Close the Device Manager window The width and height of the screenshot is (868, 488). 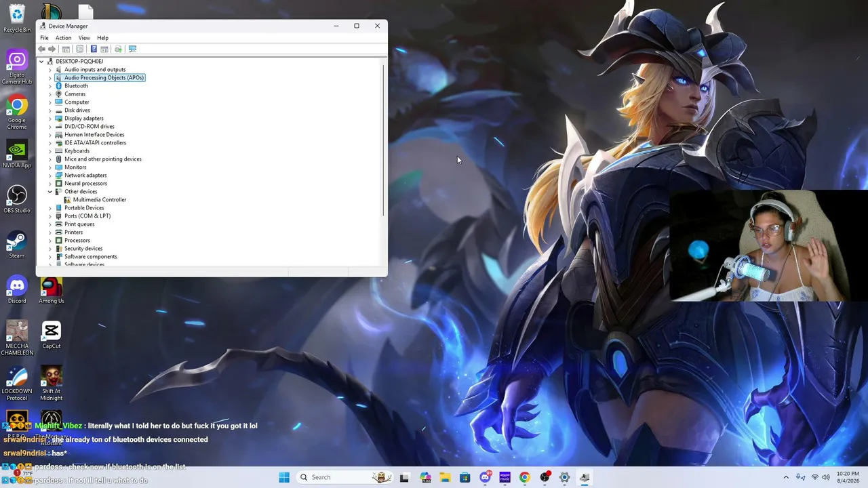[377, 26]
